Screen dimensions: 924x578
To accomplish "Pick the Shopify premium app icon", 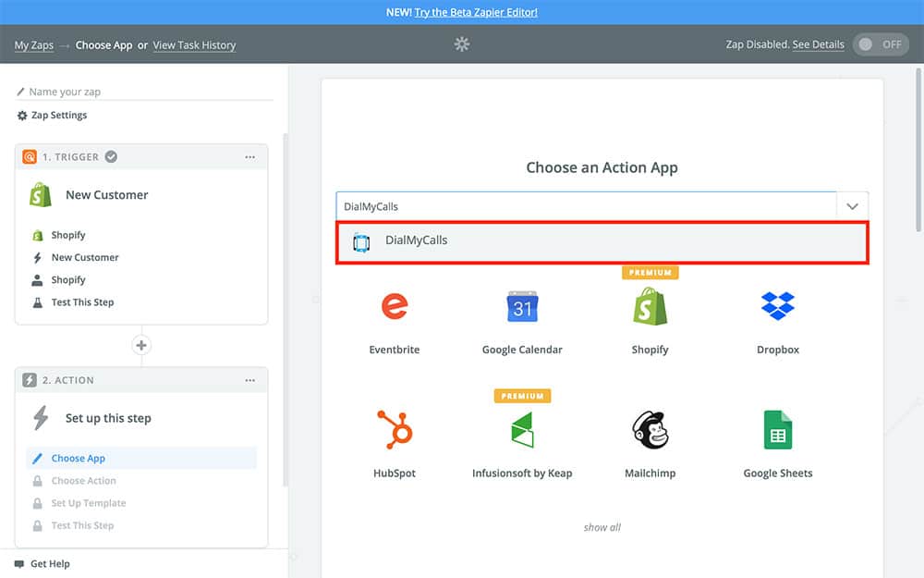I will [x=650, y=306].
